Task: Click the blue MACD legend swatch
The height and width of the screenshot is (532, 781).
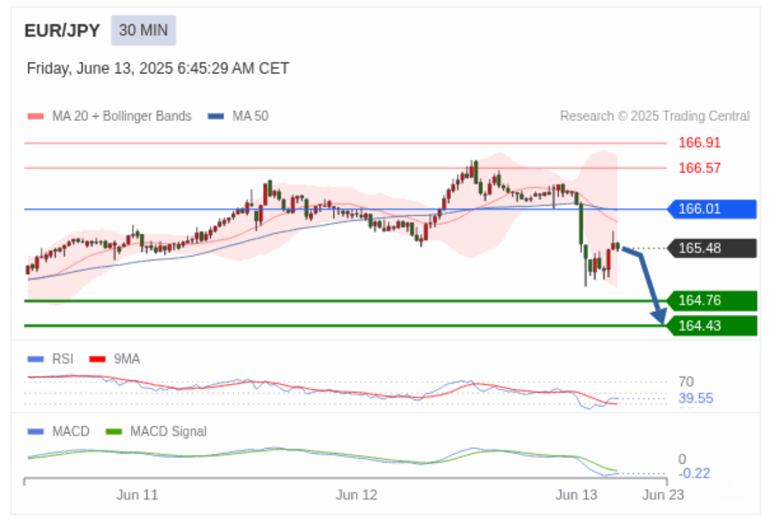Action: 35,432
